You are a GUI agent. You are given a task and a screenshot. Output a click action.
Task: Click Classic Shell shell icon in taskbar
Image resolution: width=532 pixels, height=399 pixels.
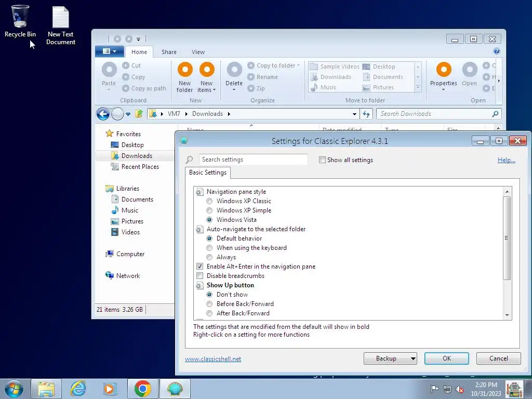[175, 389]
